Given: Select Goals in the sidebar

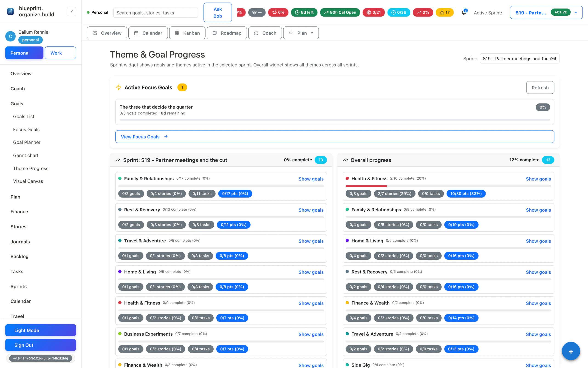Looking at the screenshot, I should (x=17, y=104).
